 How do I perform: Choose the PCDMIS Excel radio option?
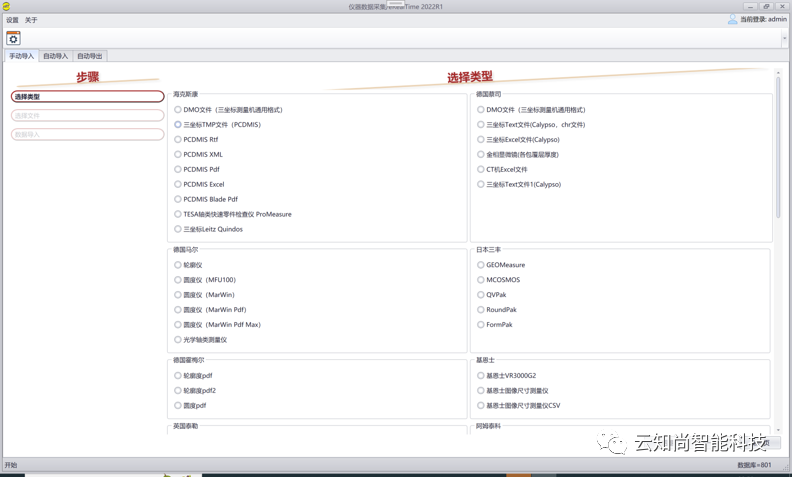click(x=178, y=184)
